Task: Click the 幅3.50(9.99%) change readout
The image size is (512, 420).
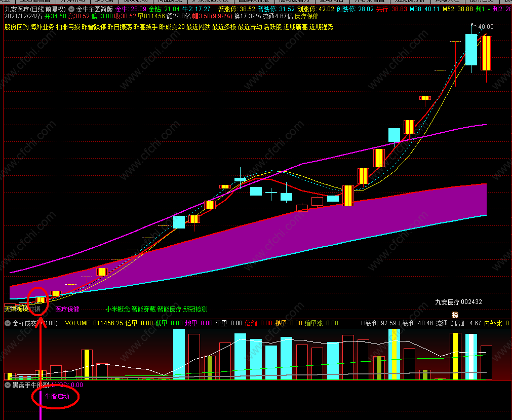Action: point(212,16)
